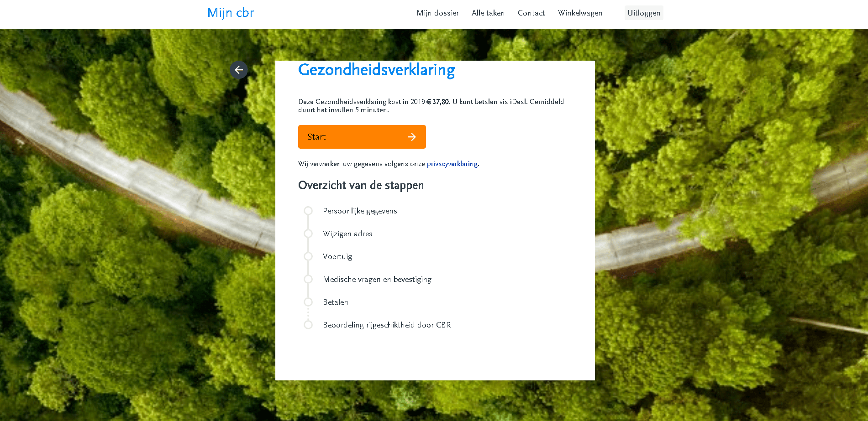The height and width of the screenshot is (421, 868).
Task: Click the Persoonlijke gegevens step circle
Action: [x=308, y=211]
